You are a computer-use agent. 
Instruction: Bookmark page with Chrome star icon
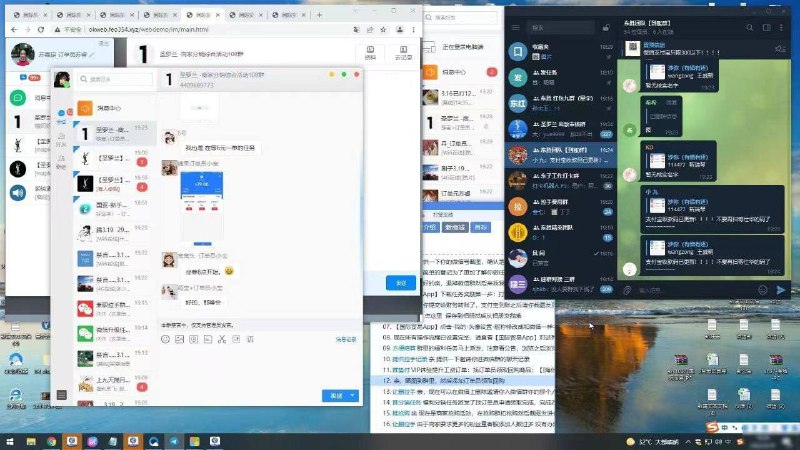pos(383,30)
